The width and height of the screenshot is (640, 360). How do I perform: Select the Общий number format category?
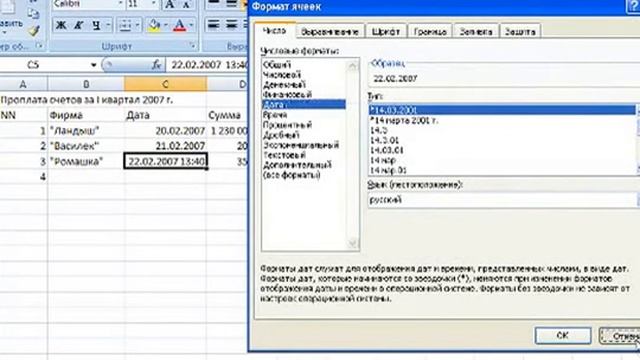(x=277, y=65)
